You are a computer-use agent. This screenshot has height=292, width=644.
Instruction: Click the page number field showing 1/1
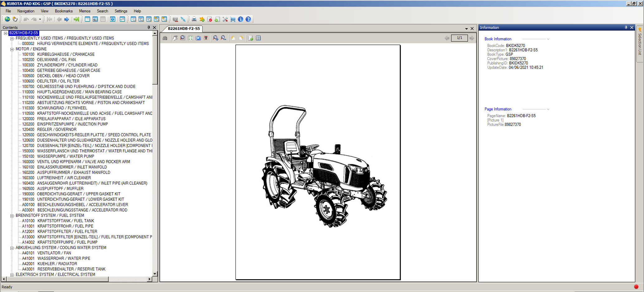tap(459, 38)
